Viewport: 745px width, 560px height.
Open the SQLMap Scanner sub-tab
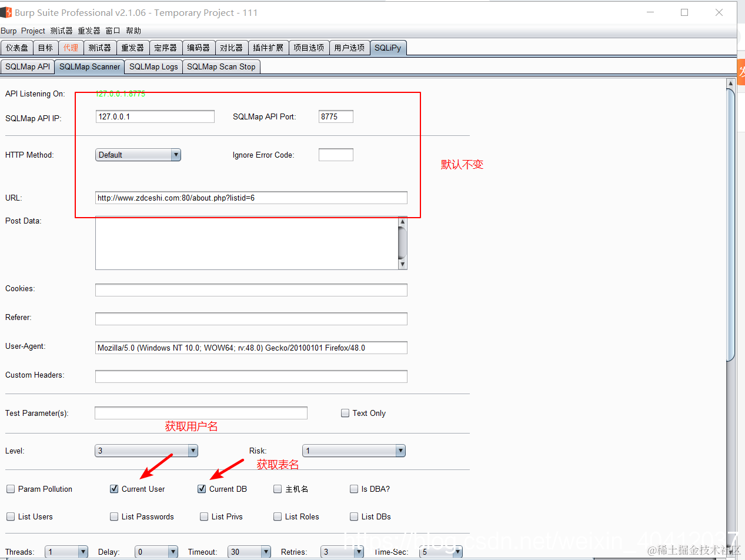tap(89, 66)
